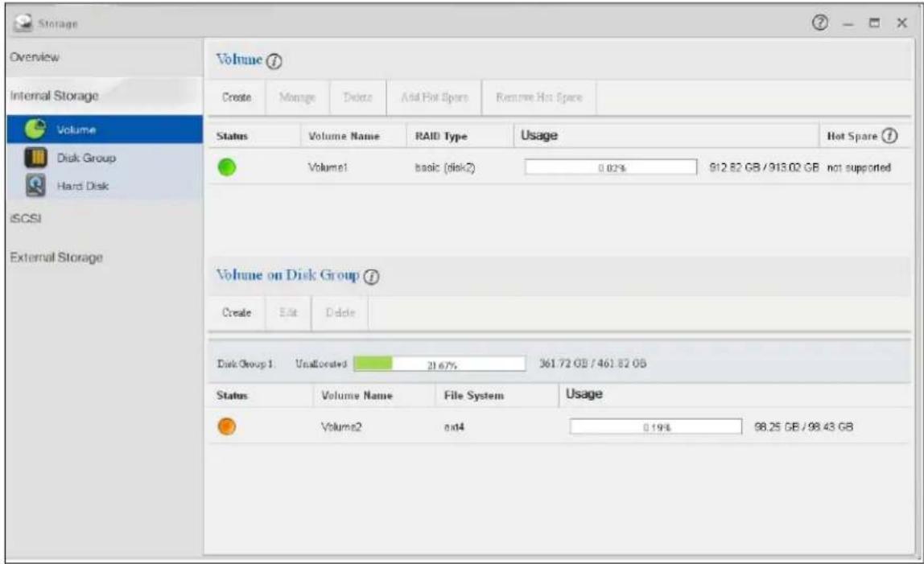Select the Volume1 name cell
The image size is (924, 564).
click(328, 167)
